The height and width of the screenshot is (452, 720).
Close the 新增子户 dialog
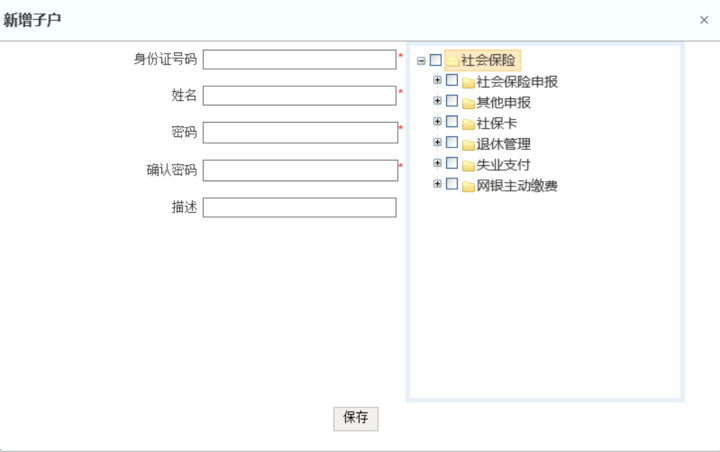pos(704,20)
